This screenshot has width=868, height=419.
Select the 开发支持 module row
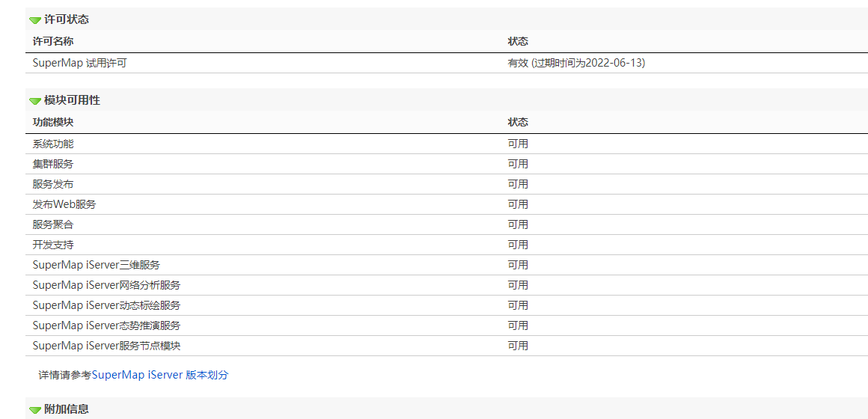(x=447, y=245)
